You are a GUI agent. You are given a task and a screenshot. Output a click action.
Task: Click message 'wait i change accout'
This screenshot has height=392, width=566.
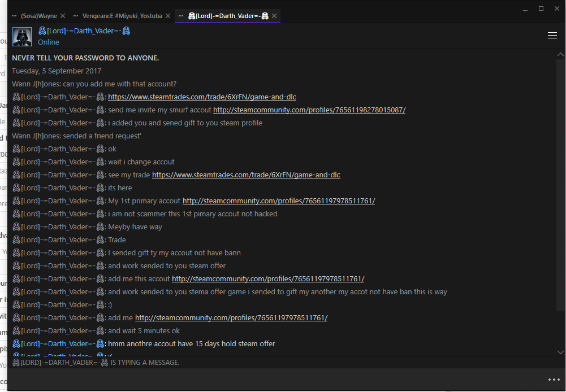pos(141,162)
